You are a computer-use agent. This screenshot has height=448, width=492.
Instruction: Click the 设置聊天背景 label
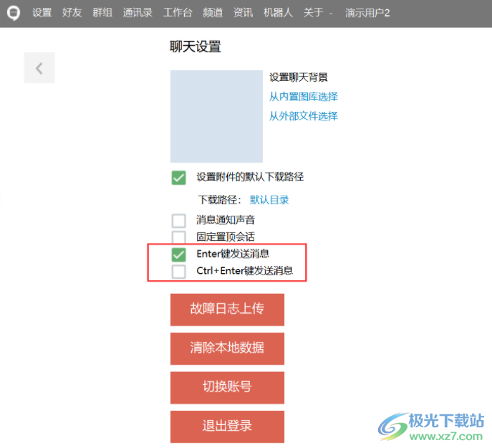(x=299, y=77)
